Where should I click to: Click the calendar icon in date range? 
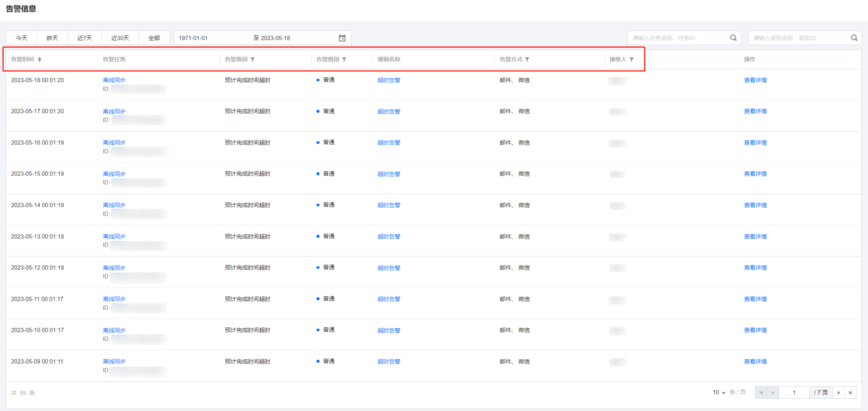click(x=342, y=38)
